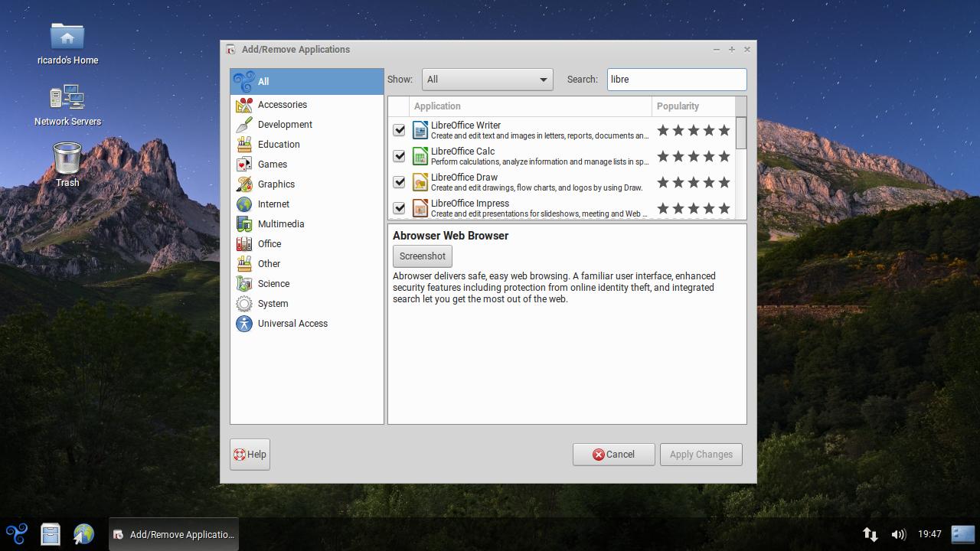Image resolution: width=980 pixels, height=551 pixels.
Task: Open the Accessories category icon
Action: (244, 105)
